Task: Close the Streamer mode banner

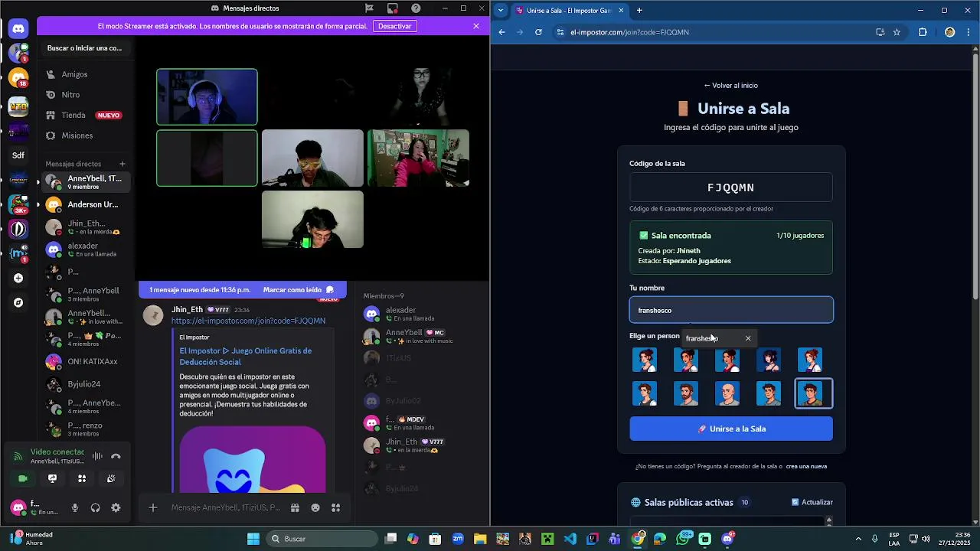Action: 476,26
